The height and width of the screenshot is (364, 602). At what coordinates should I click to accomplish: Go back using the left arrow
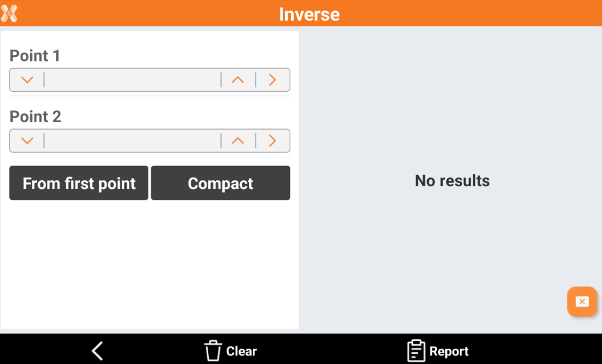tap(98, 351)
